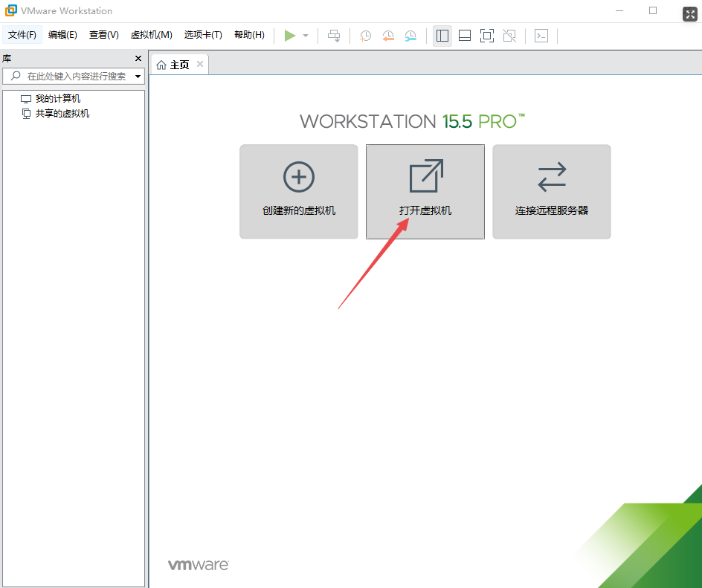Click the Enter Full Screen icon

tap(486, 36)
